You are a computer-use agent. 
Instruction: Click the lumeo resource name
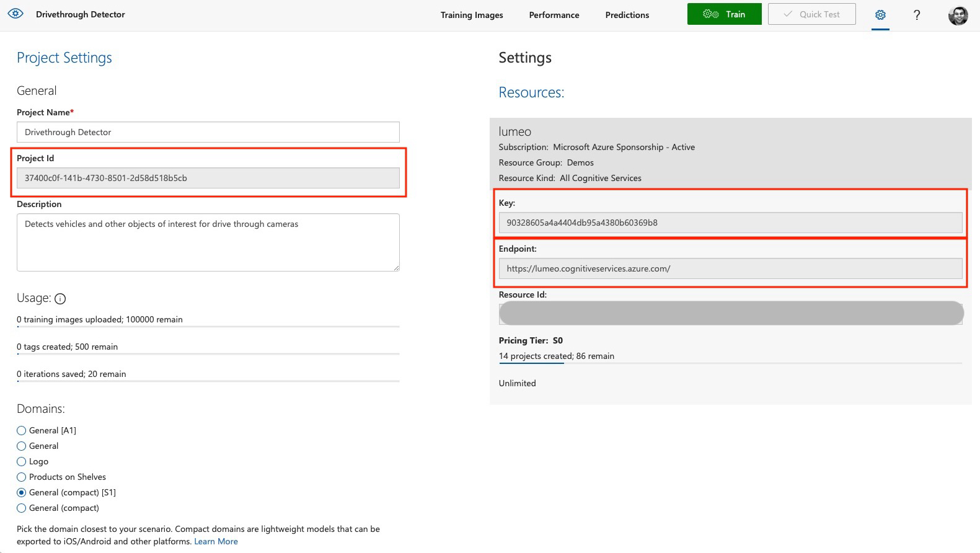click(515, 131)
